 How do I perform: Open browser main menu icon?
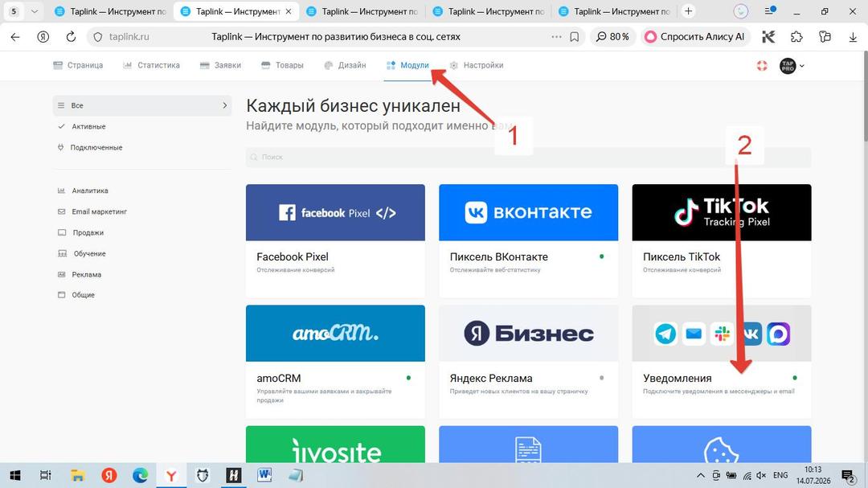coord(769,11)
